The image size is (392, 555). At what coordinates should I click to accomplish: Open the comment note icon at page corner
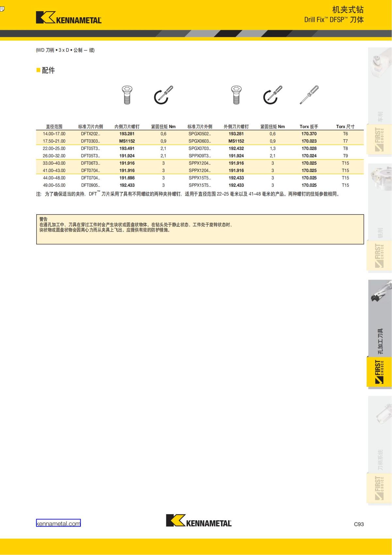click(x=2, y=9)
